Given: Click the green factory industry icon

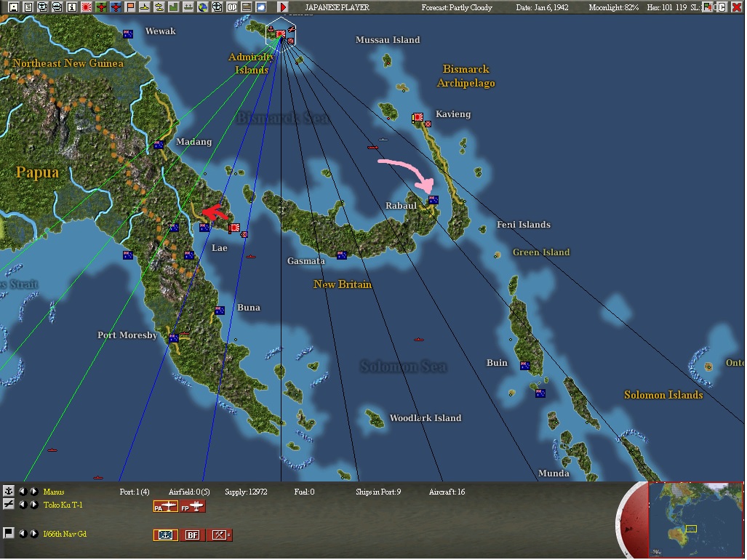Looking at the screenshot, I should (173, 7).
